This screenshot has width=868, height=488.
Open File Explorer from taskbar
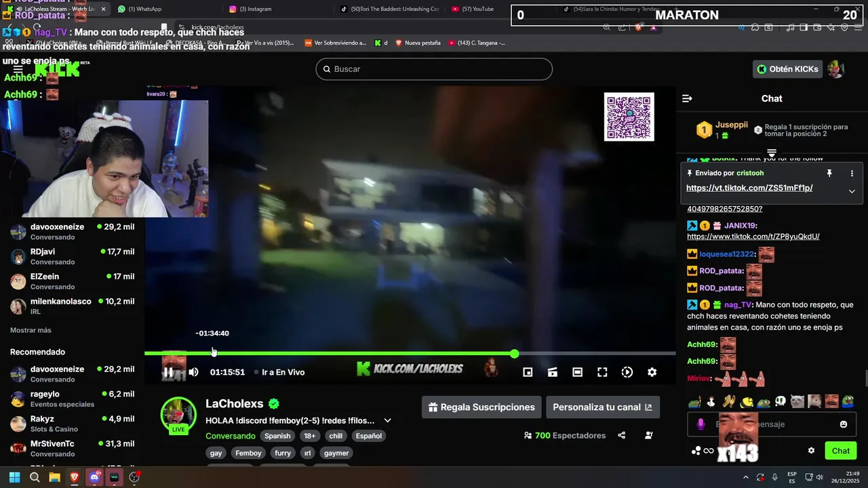pyautogui.click(x=54, y=477)
